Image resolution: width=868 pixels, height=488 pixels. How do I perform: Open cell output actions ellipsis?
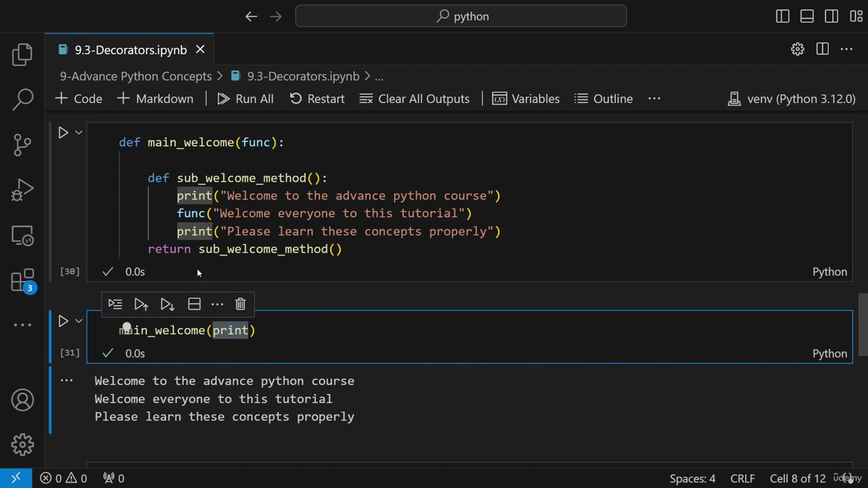pos(66,381)
